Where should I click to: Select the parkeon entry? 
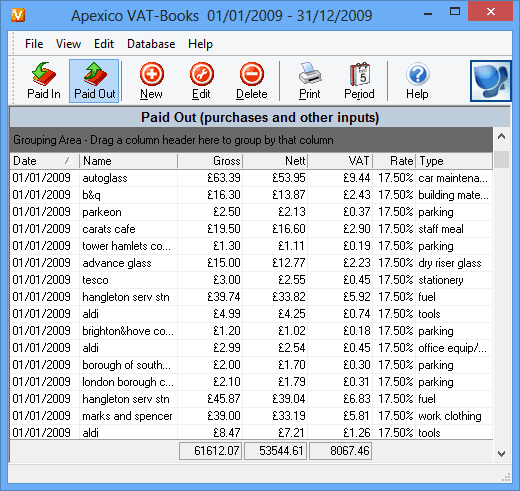pyautogui.click(x=251, y=212)
